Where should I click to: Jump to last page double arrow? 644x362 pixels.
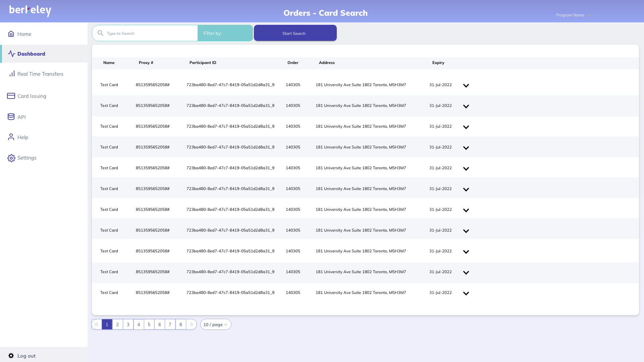191,324
